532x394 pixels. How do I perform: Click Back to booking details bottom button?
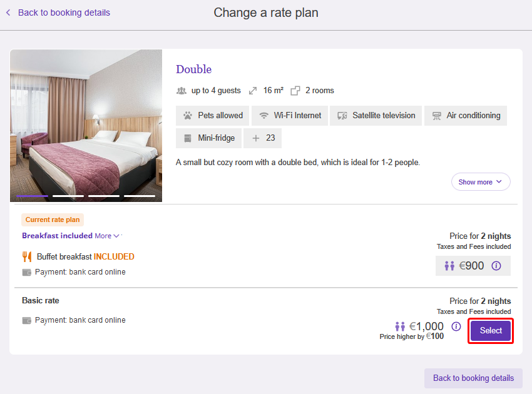473,378
